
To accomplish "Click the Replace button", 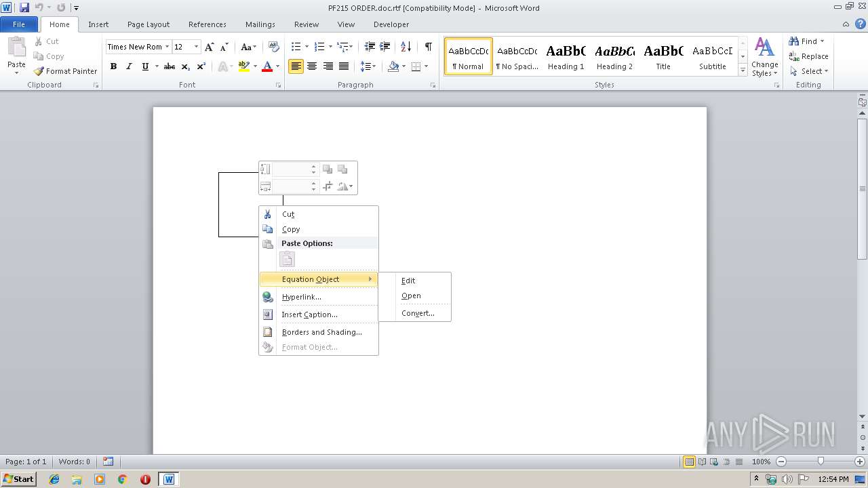I will pos(808,56).
